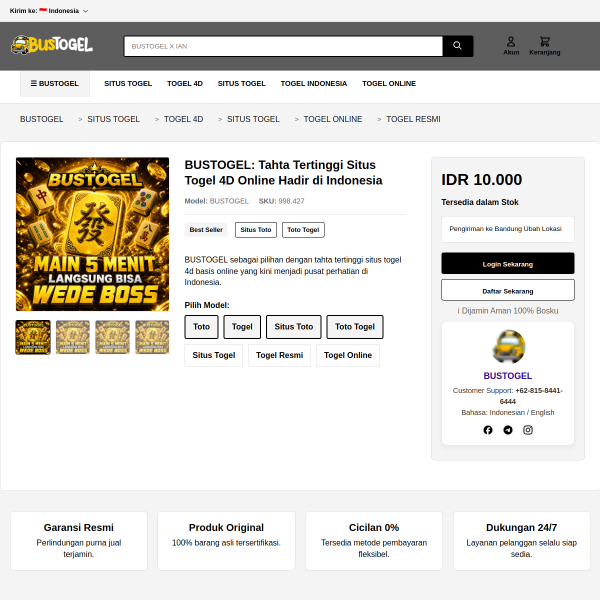Select the fourth product thumbnail
The height and width of the screenshot is (600, 600).
tap(152, 337)
